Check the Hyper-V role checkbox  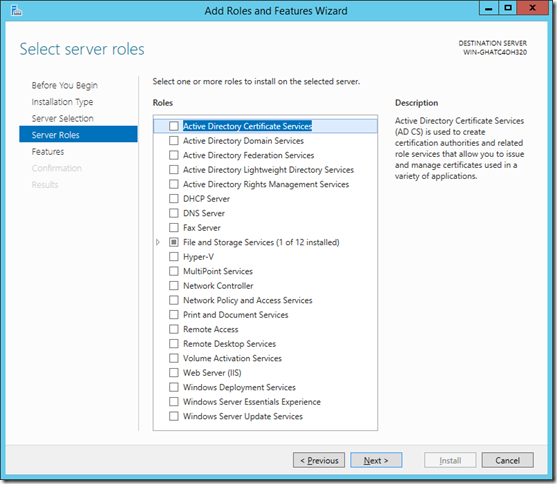point(174,257)
